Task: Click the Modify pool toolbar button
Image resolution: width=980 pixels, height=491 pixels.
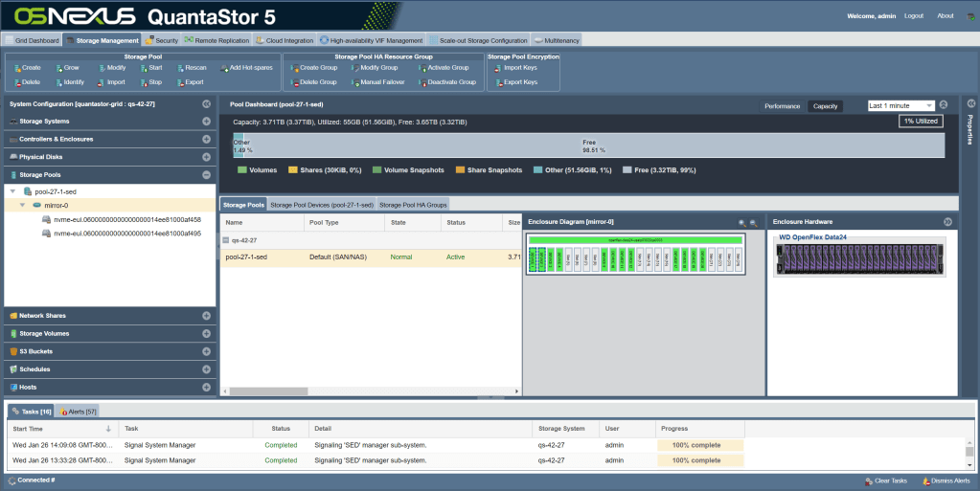Action: click(112, 67)
